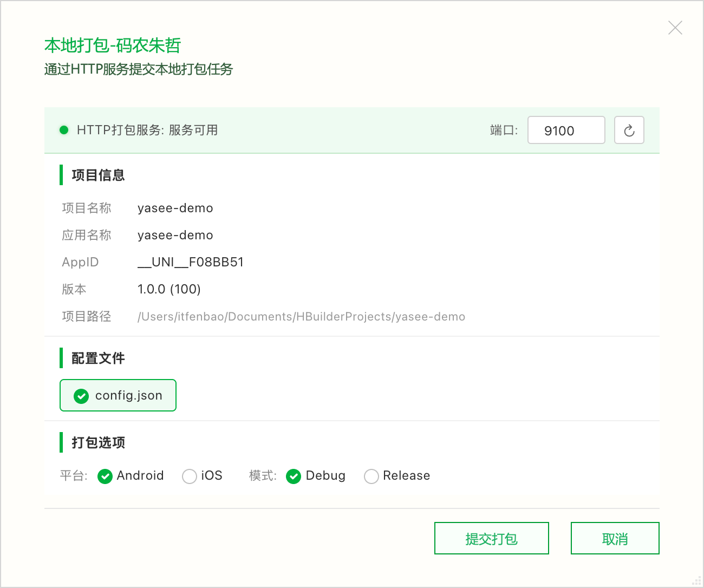
Task: Click the dialog title 本地打包-码农朱哲
Action: pyautogui.click(x=113, y=45)
